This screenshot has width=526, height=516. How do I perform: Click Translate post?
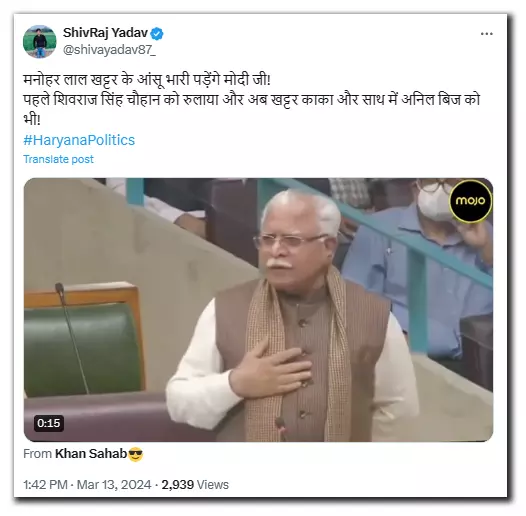pyautogui.click(x=58, y=159)
